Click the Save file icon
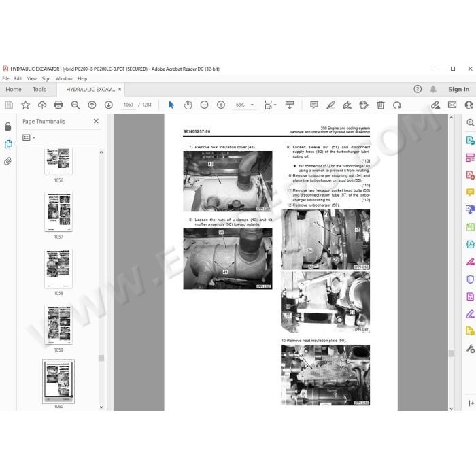Screen dimensions: 476x476 (x=9, y=105)
